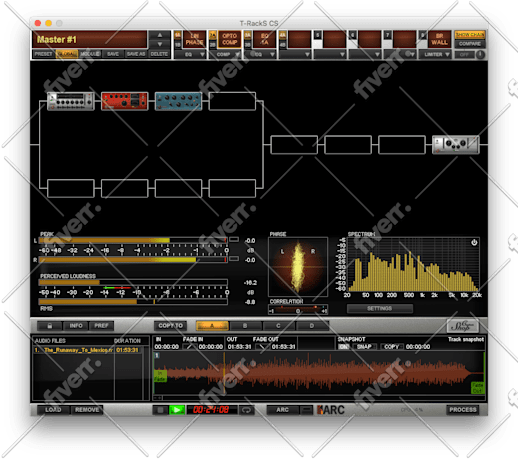
Task: Open the empty slot 7 module dropdown
Action: coord(400,54)
